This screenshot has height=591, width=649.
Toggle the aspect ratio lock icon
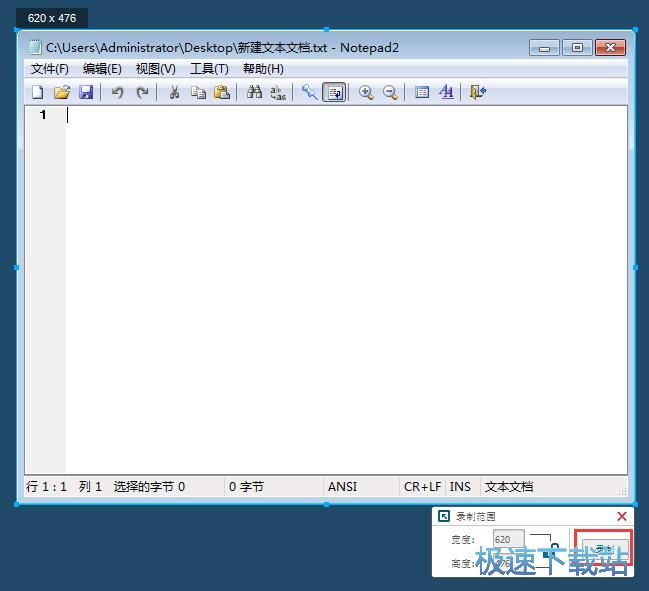pos(549,552)
